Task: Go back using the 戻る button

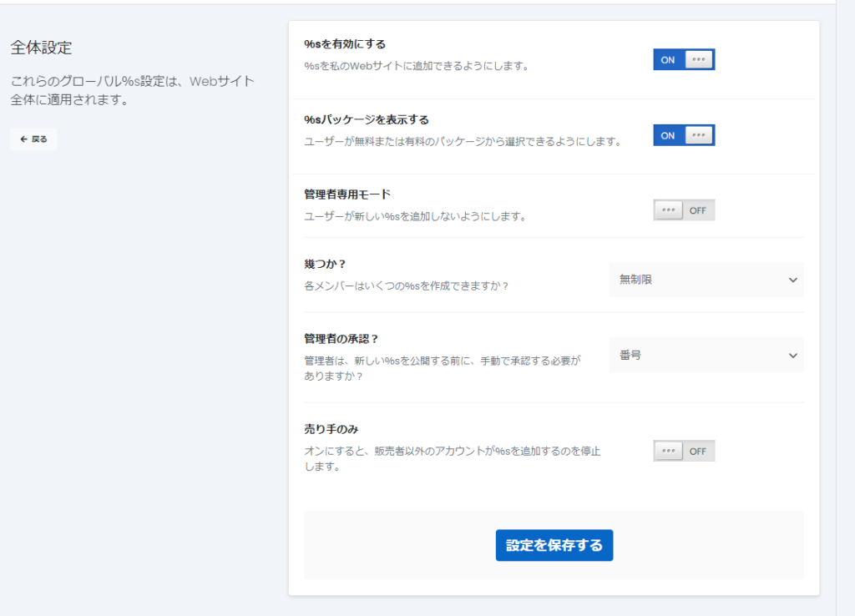Action: pos(34,139)
